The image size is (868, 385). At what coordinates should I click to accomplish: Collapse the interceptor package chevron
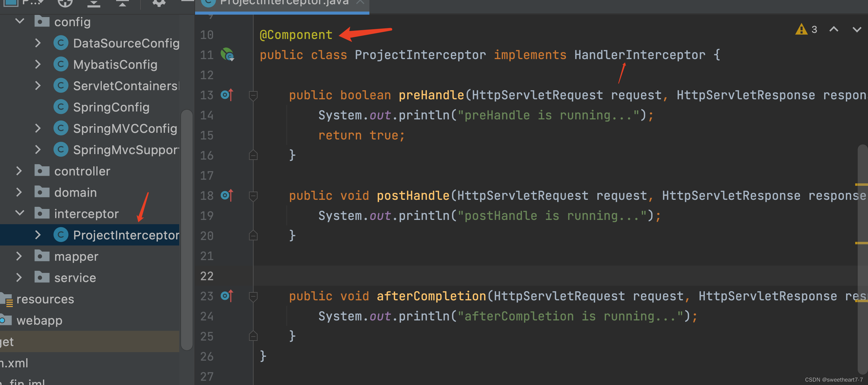coord(20,213)
